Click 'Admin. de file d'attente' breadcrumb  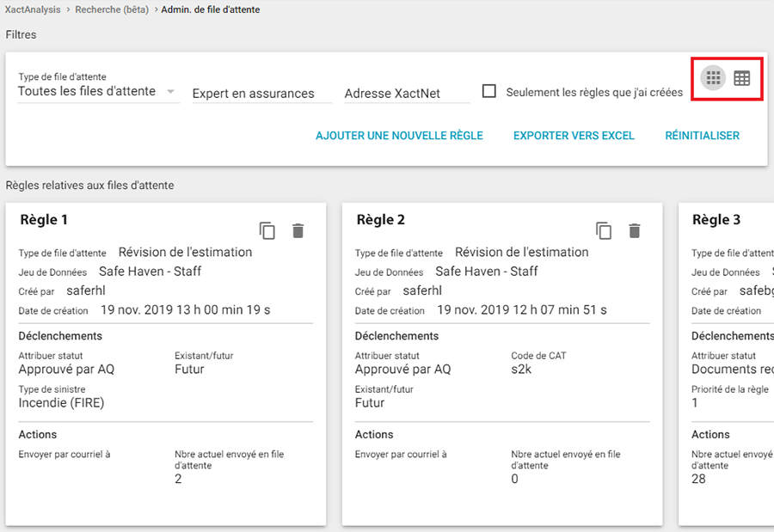(x=211, y=10)
